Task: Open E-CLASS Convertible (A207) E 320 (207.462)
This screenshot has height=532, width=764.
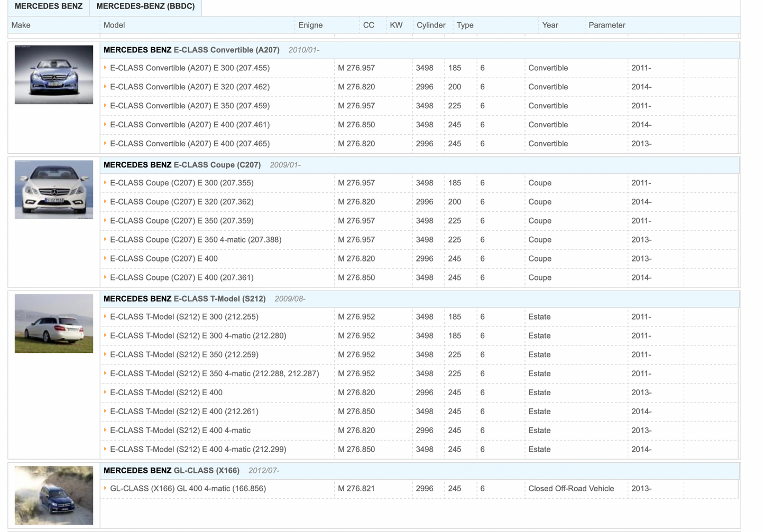Action: 190,87
